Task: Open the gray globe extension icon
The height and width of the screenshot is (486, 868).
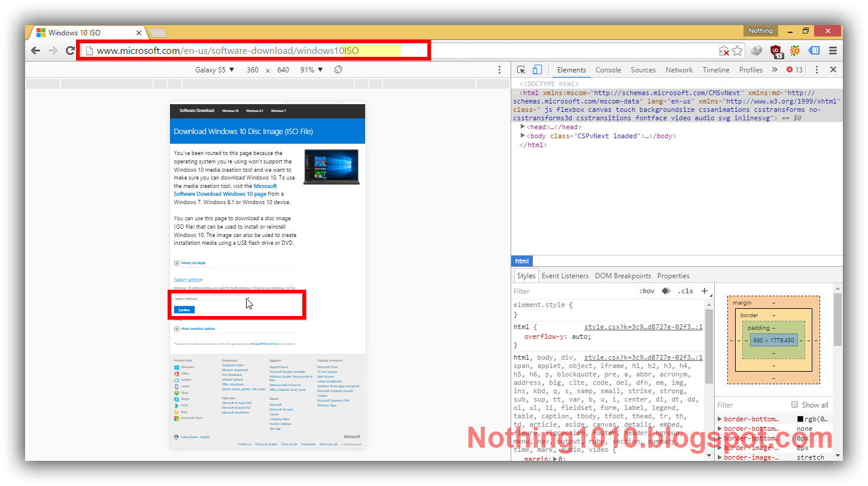Action: click(x=757, y=51)
